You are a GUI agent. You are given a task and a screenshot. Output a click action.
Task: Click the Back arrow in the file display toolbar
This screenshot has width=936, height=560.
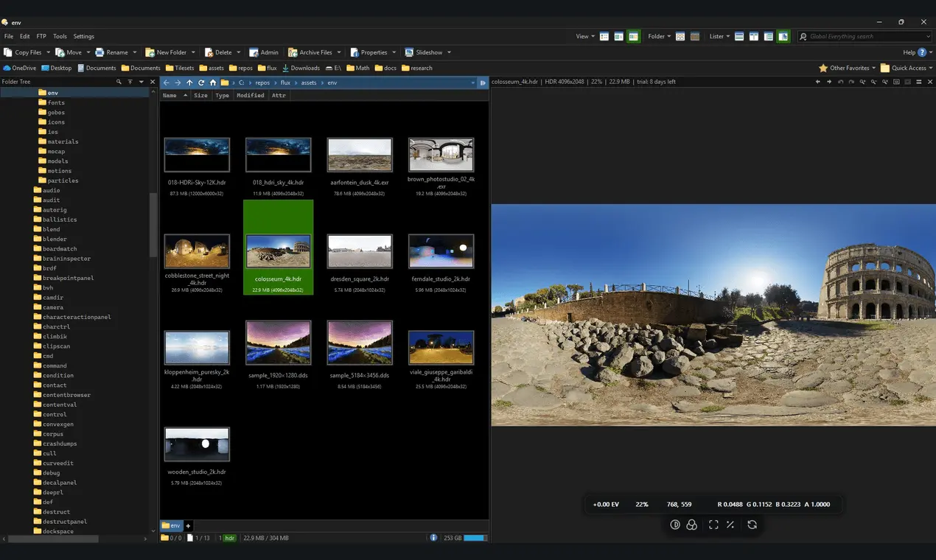click(x=167, y=83)
